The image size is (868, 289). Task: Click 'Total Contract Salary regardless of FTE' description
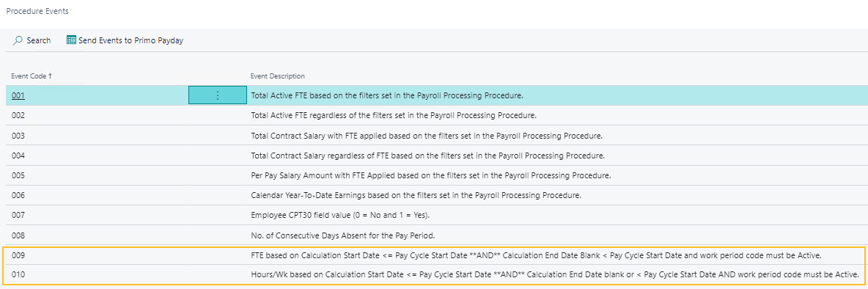428,156
